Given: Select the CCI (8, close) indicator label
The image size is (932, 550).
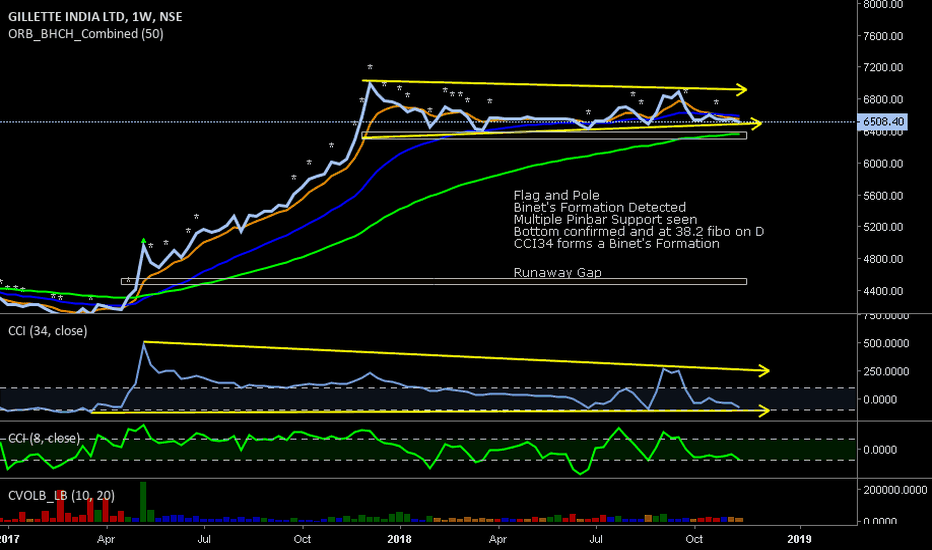Looking at the screenshot, I should click(44, 439).
